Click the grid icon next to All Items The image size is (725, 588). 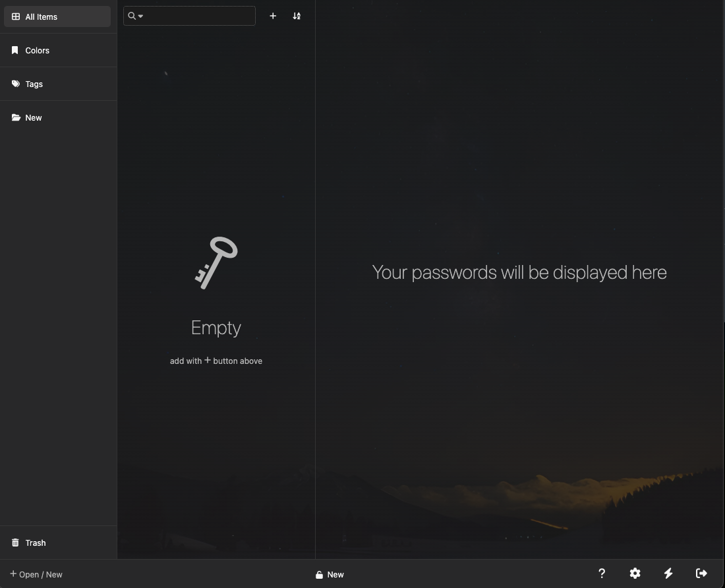click(15, 16)
